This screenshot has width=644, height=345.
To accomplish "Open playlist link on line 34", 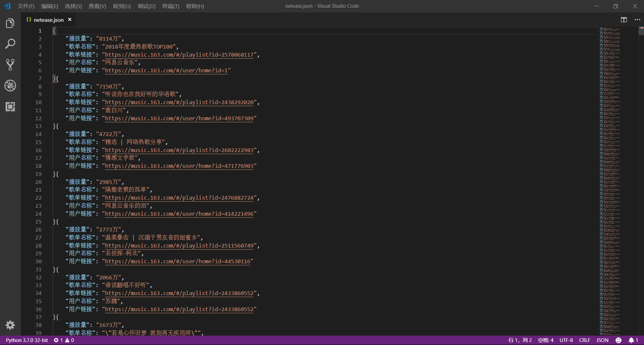I will (179, 293).
